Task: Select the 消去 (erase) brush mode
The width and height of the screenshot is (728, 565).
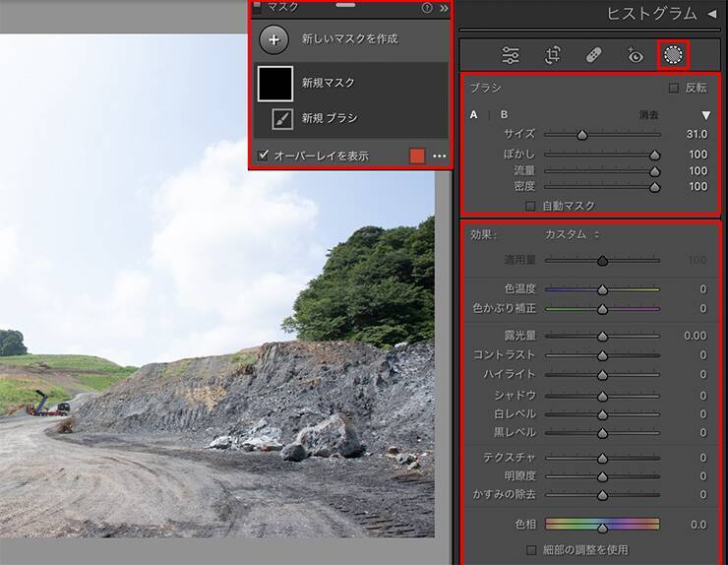Action: (648, 115)
